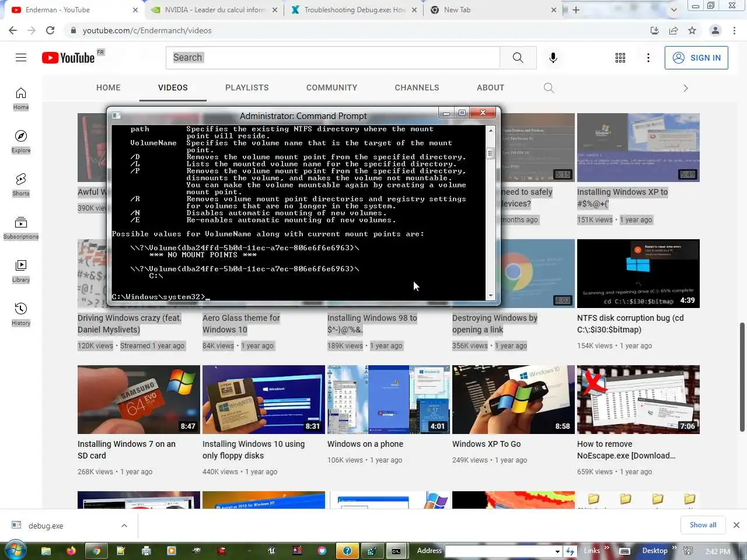Open the floppy disks video thumbnail (8:31)
Viewport: 747px width, 560px height.
(264, 400)
